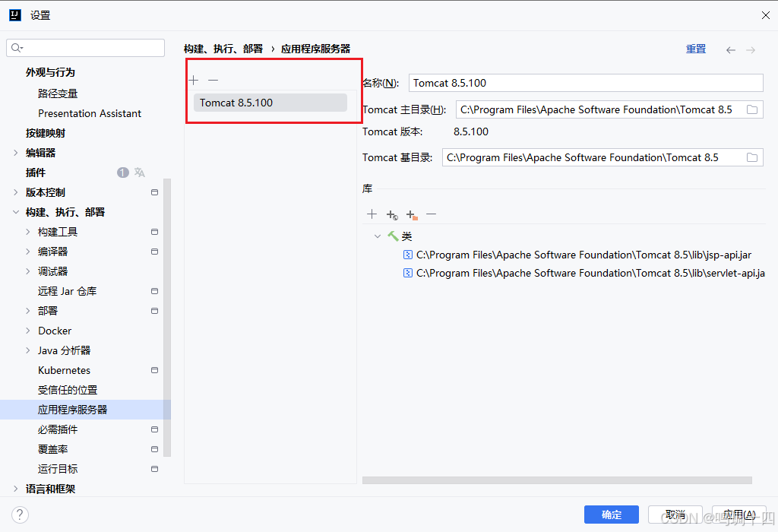Expand the 编译器 node
778x532 pixels.
[x=28, y=252]
